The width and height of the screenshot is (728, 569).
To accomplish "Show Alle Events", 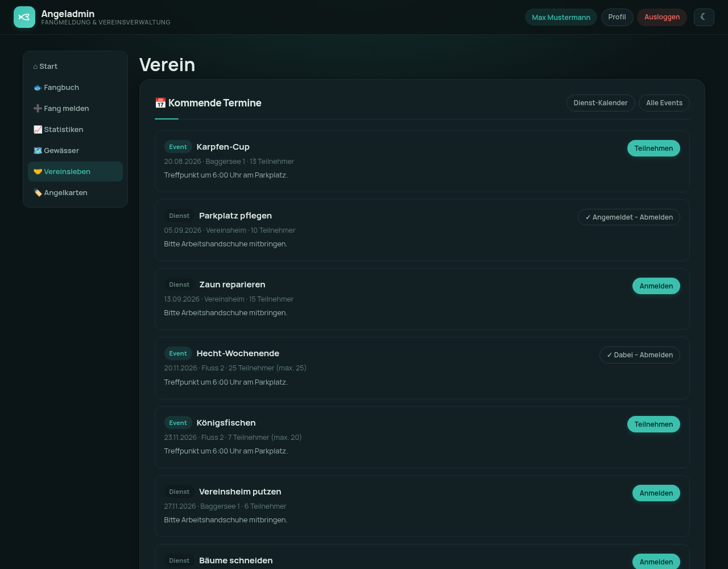I will point(664,103).
